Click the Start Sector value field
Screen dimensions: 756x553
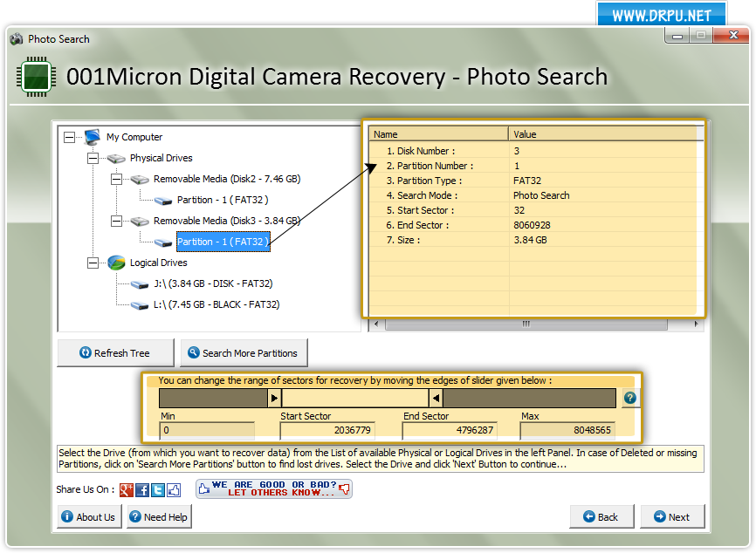[x=327, y=429]
